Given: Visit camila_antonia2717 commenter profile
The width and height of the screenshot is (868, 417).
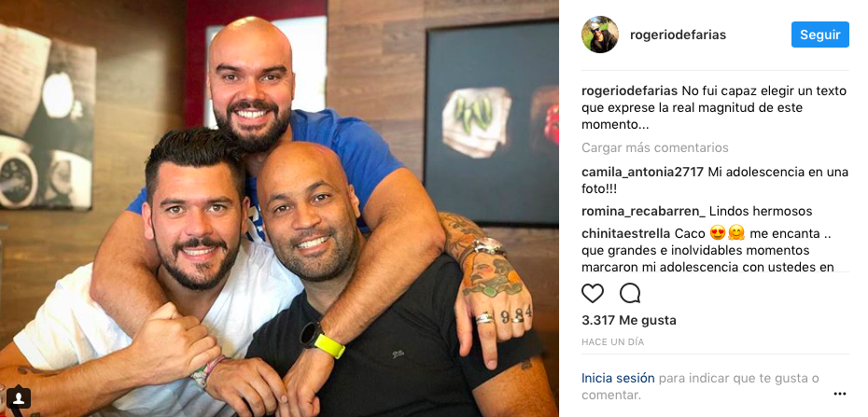Looking at the screenshot, I should 642,172.
